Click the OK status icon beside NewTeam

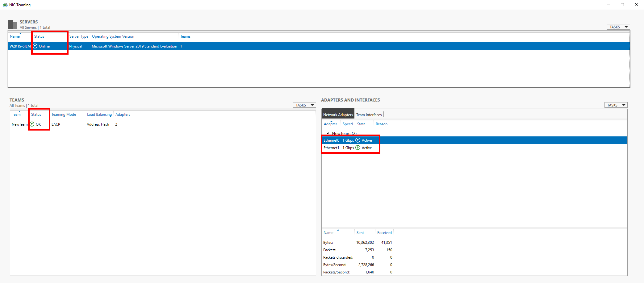click(32, 124)
